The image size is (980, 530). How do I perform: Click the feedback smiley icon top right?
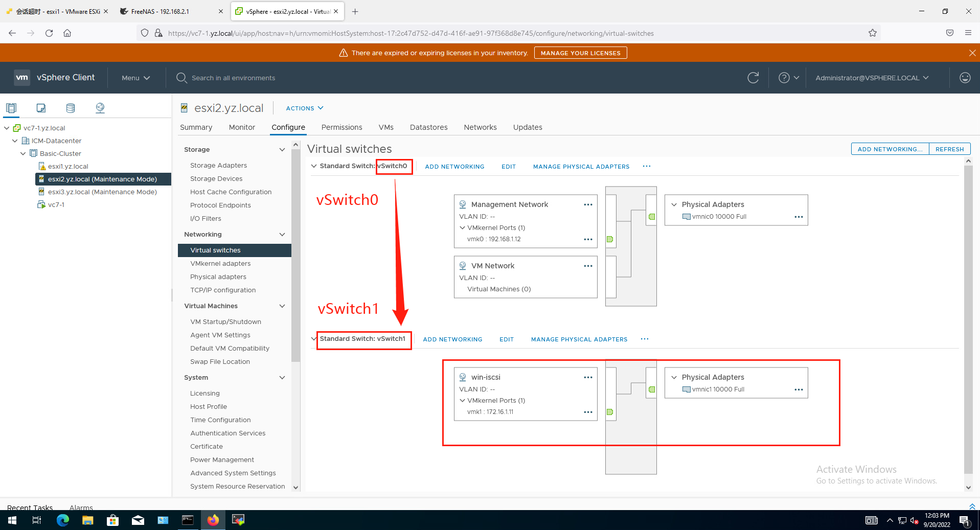coord(965,77)
